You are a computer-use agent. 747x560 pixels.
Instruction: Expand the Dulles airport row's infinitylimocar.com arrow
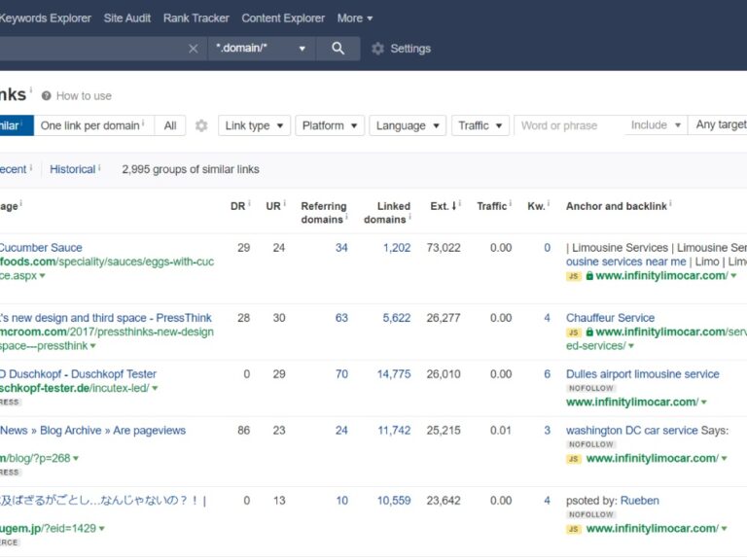click(704, 402)
